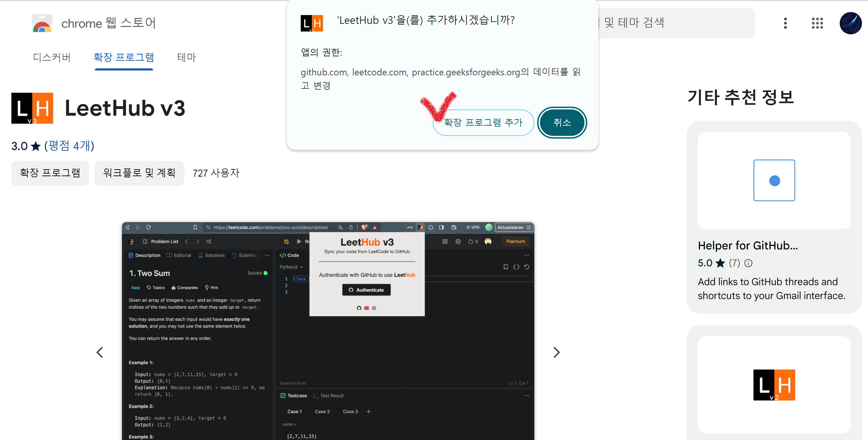
Task: Switch to the 디스커버 tab
Action: [51, 57]
